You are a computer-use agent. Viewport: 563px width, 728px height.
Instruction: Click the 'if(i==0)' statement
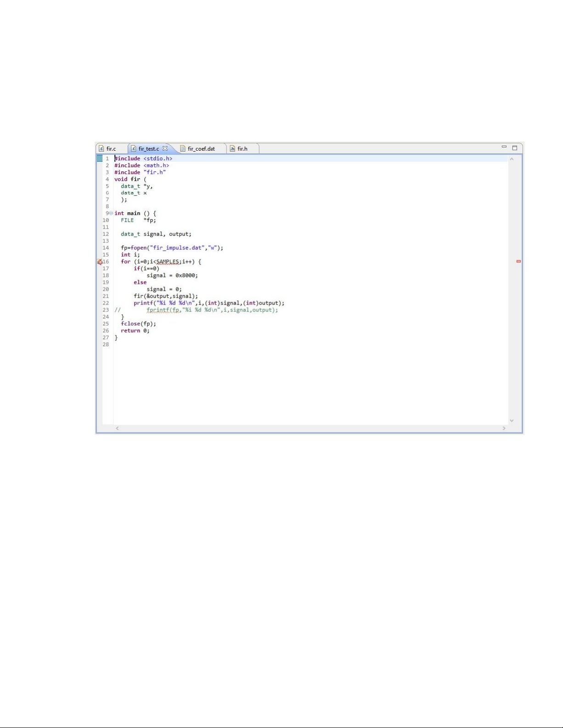(x=147, y=268)
